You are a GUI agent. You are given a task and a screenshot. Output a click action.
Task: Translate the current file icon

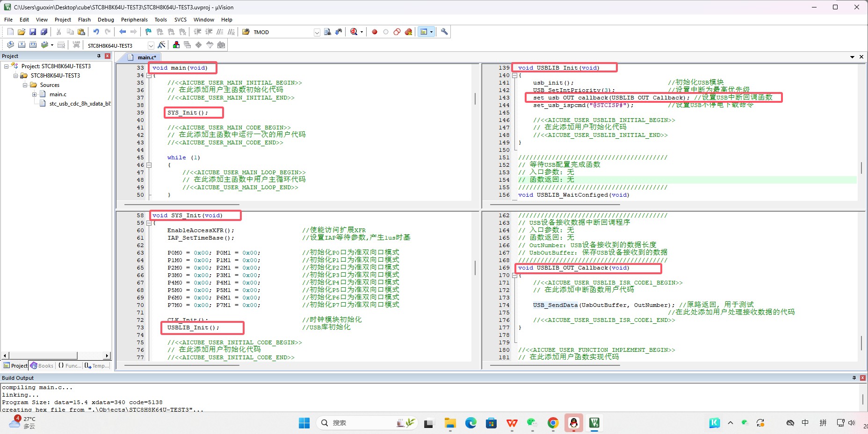coord(10,45)
